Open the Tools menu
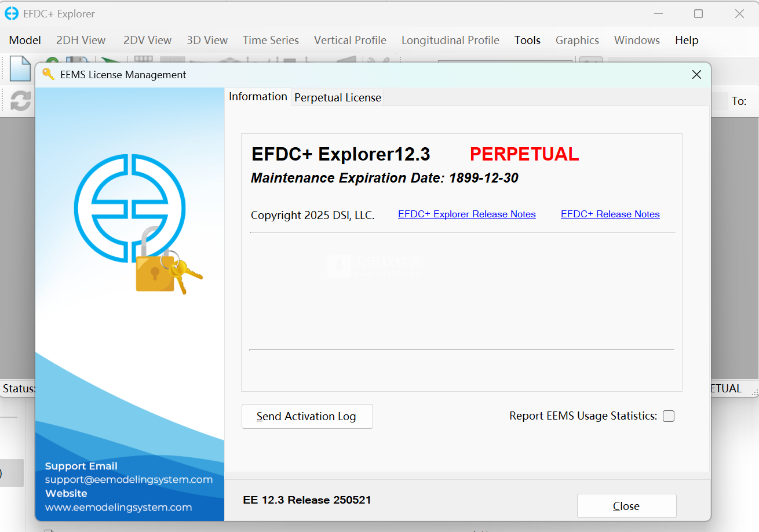 (527, 40)
